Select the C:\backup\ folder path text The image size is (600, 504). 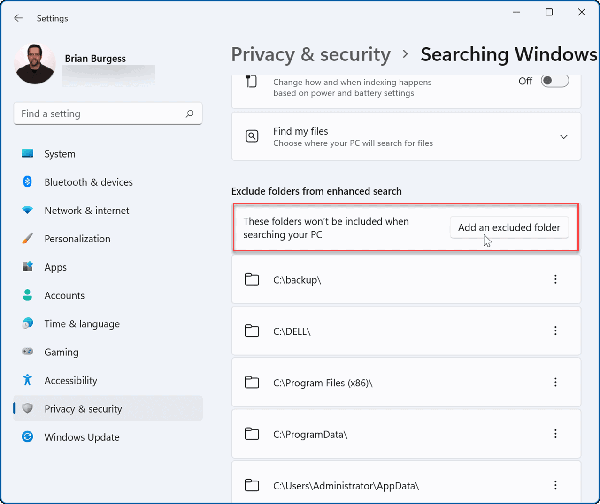point(297,280)
